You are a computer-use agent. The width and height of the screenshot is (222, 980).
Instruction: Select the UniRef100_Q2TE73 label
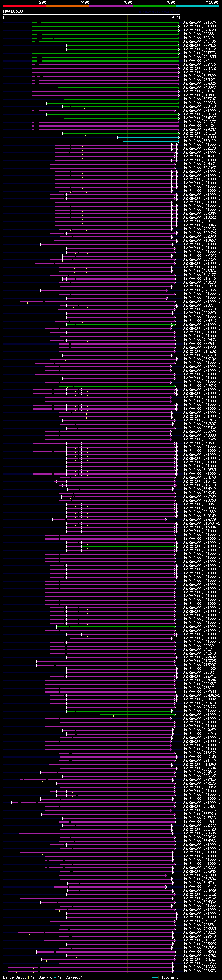199,53
